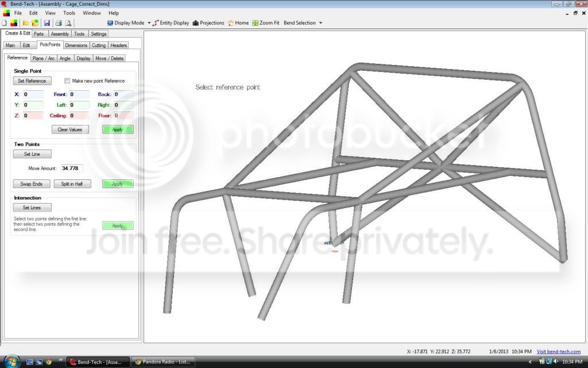Expand the Display Mode dropdown

pyautogui.click(x=149, y=23)
